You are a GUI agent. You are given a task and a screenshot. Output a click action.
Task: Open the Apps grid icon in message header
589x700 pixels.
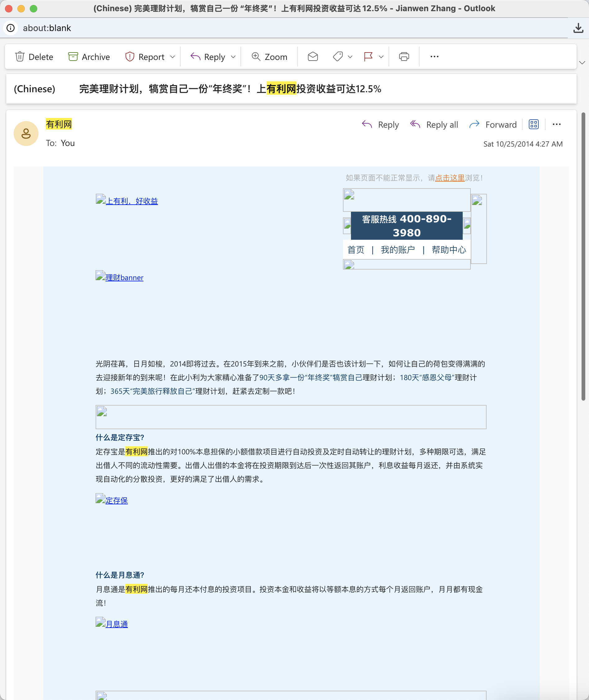tap(533, 125)
